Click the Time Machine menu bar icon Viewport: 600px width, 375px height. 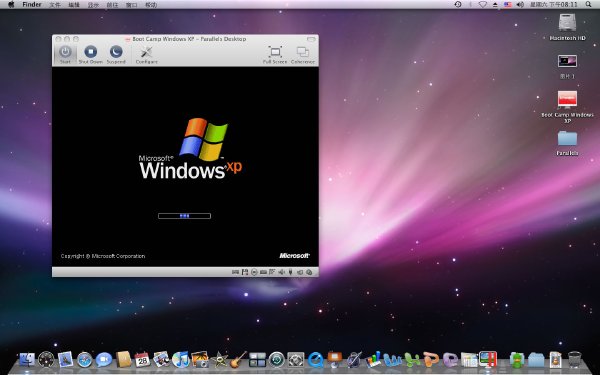(x=458, y=5)
